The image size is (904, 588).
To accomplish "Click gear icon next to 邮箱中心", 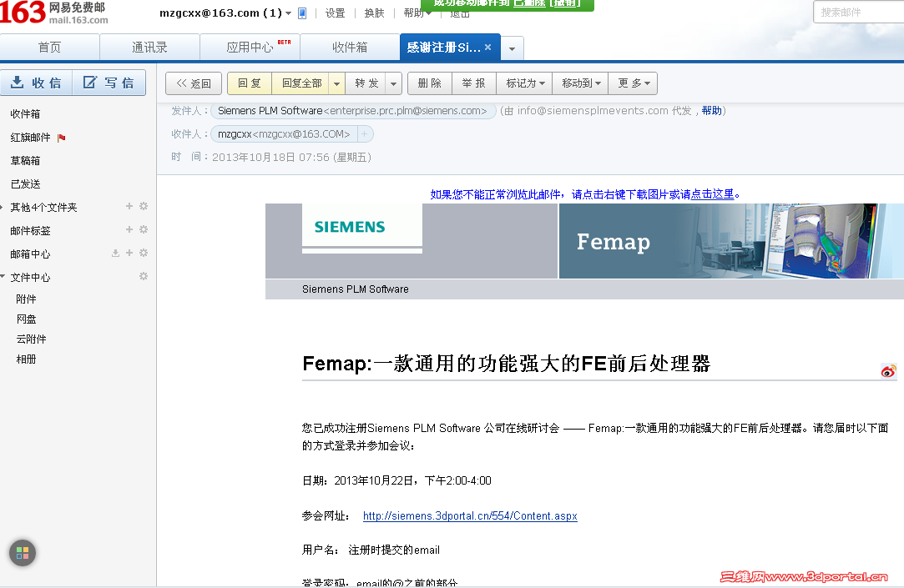I will (144, 253).
